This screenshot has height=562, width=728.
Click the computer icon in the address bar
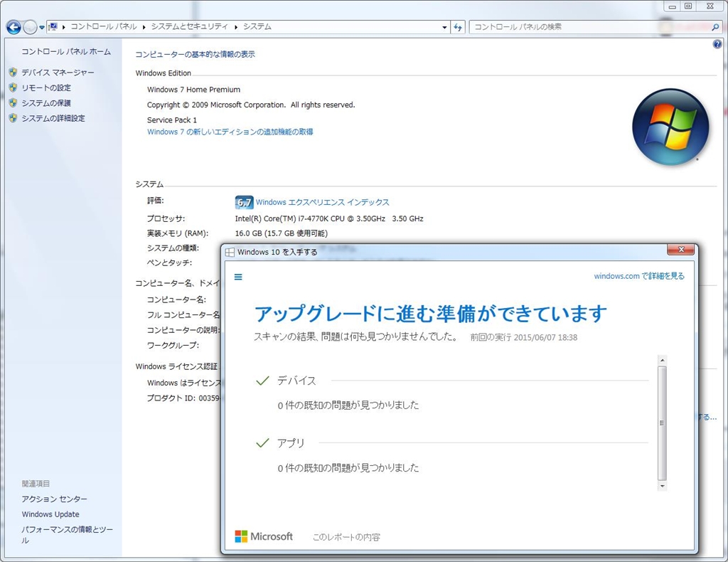[53, 27]
